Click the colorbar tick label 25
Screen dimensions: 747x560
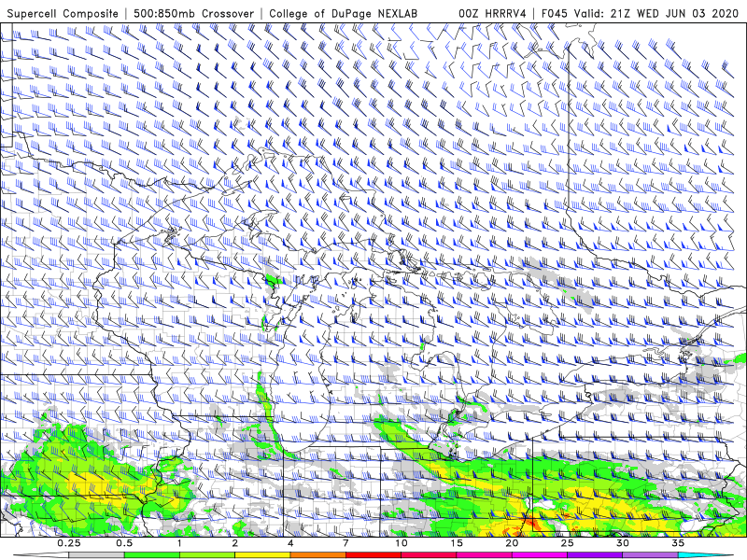568,543
